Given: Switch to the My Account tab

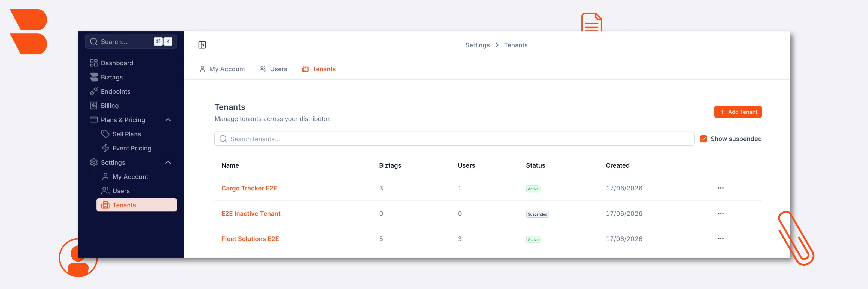Looking at the screenshot, I should point(222,69).
